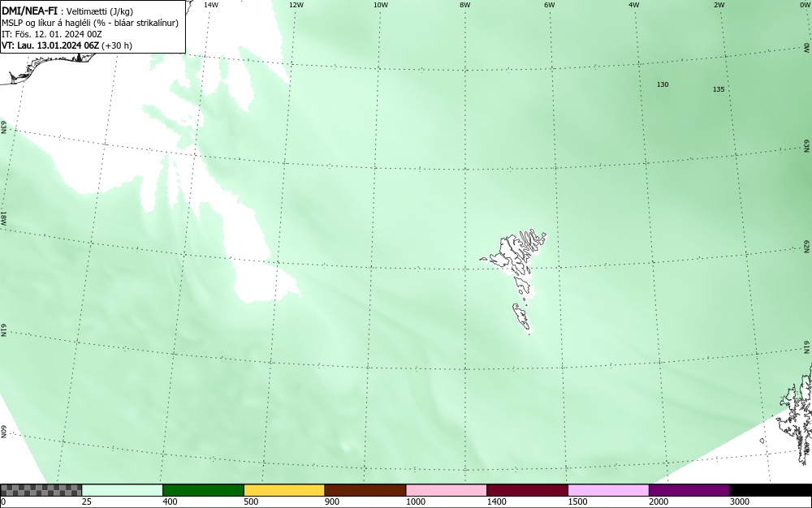This screenshot has width=812, height=508.
Task: Click the 62N latitude label
Action: [x=807, y=246]
